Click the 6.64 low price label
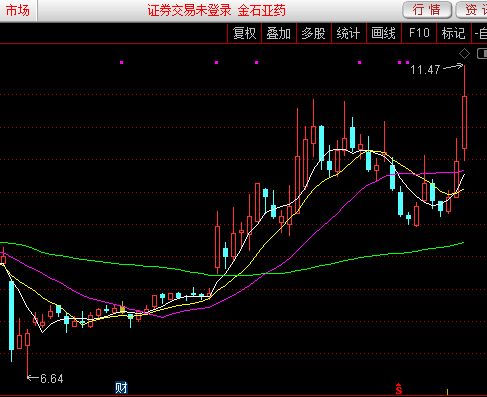The width and height of the screenshot is (487, 397). [52, 379]
